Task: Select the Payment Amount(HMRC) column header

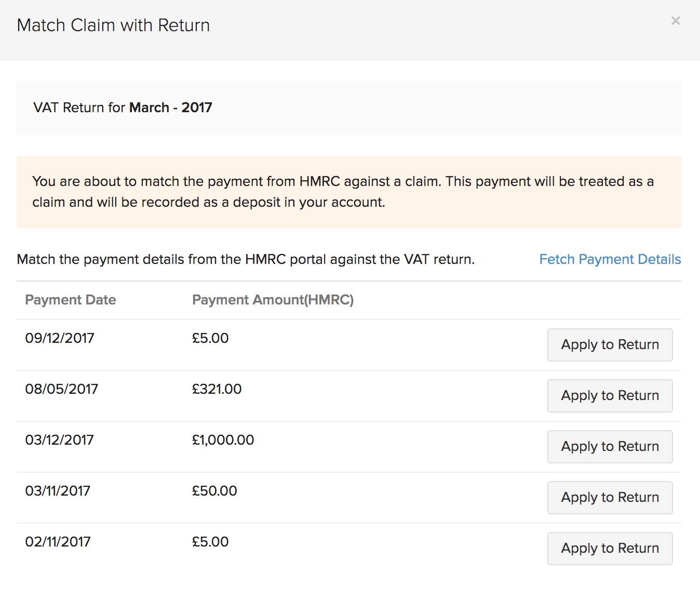Action: 273,300
